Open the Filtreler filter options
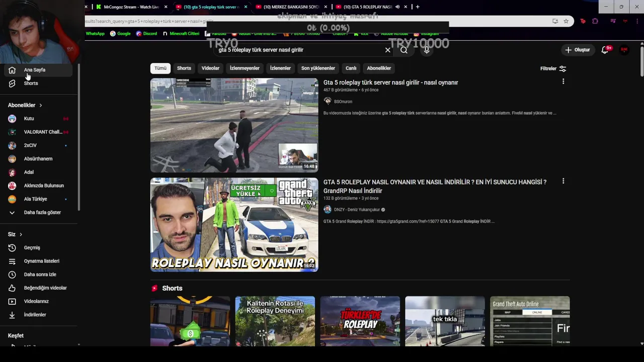The image size is (644, 362). point(553,68)
